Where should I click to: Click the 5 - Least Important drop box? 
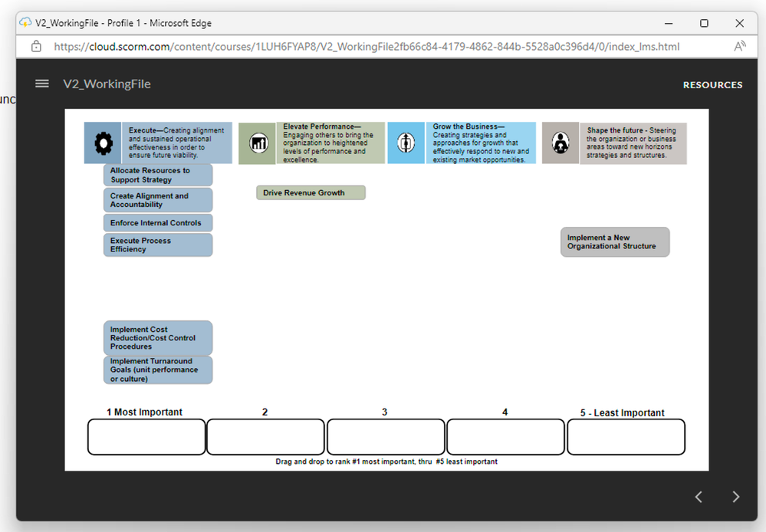pyautogui.click(x=626, y=437)
